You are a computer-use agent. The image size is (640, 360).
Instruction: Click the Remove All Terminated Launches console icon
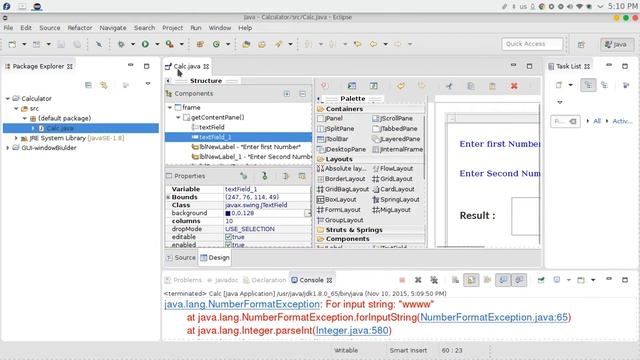(434, 280)
